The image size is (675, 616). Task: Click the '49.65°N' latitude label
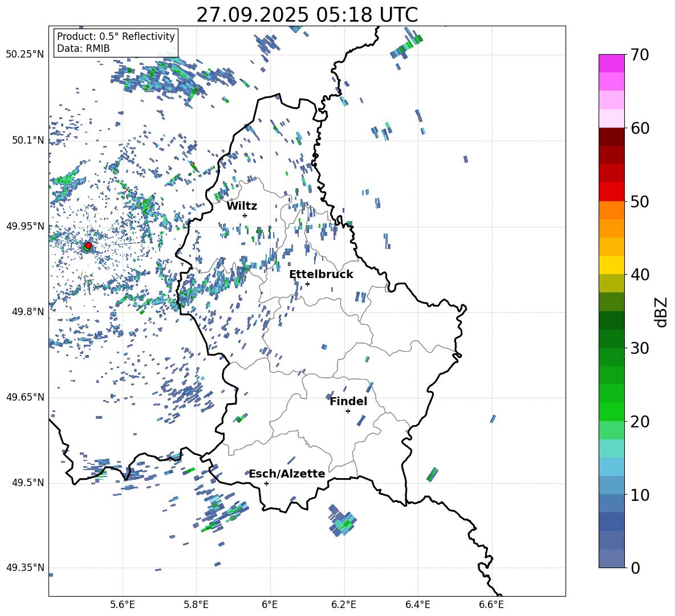(25, 397)
